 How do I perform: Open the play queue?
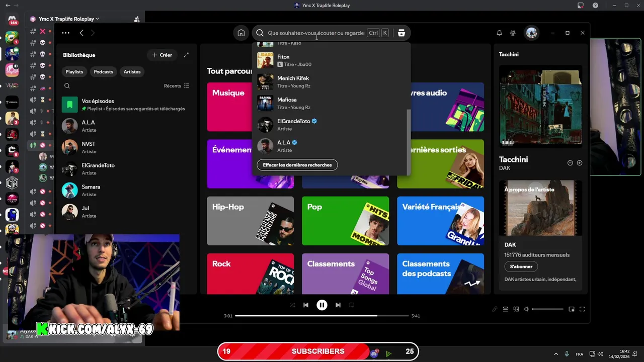coord(506,309)
